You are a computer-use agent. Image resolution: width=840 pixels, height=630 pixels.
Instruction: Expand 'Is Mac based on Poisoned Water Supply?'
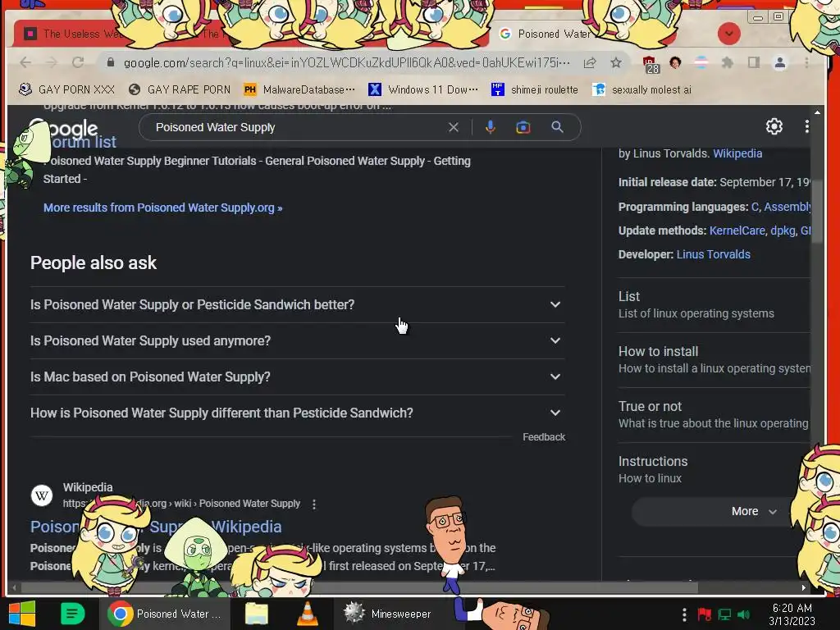(297, 377)
